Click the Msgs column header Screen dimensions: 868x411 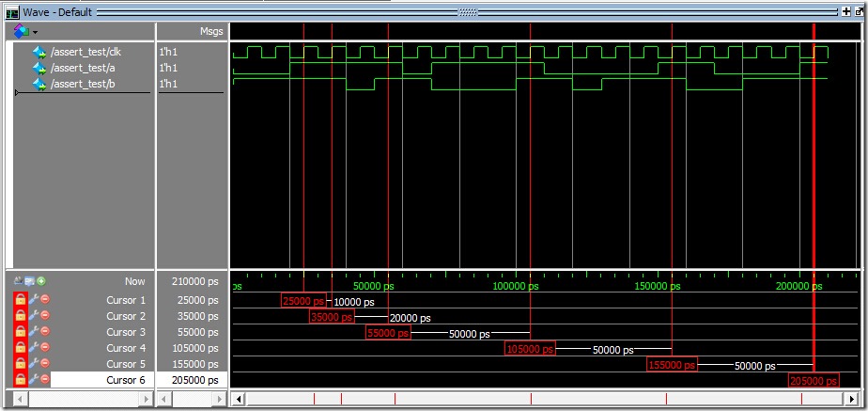click(x=211, y=32)
